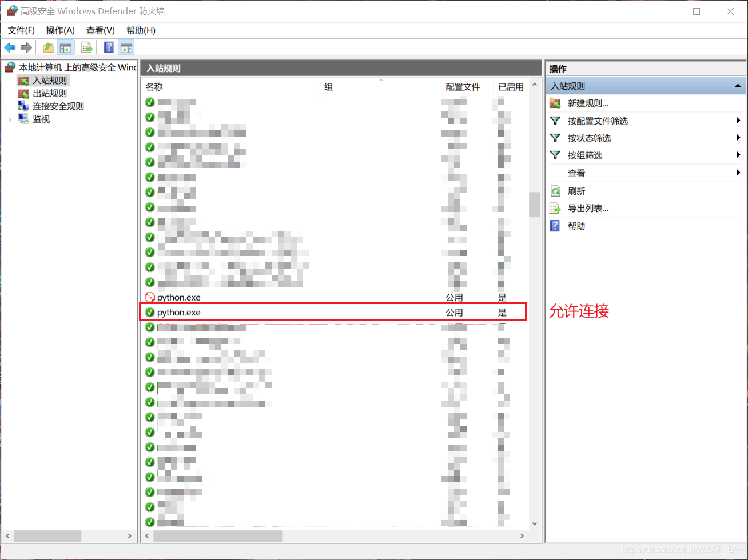Click the tree pane horizontal scrollbar thumb
This screenshot has height=560, width=748.
(x=48, y=536)
